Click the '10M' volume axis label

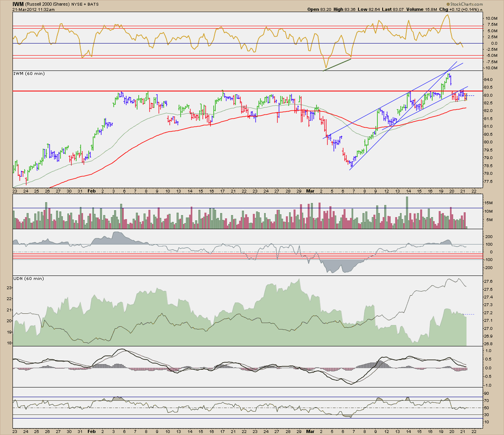coord(489,211)
